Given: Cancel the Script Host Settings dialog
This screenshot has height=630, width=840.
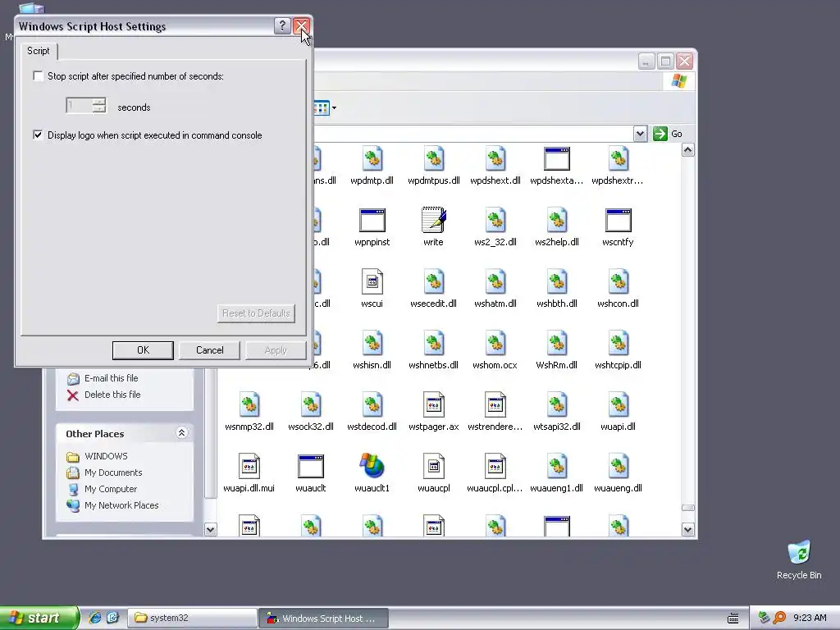Looking at the screenshot, I should (209, 350).
